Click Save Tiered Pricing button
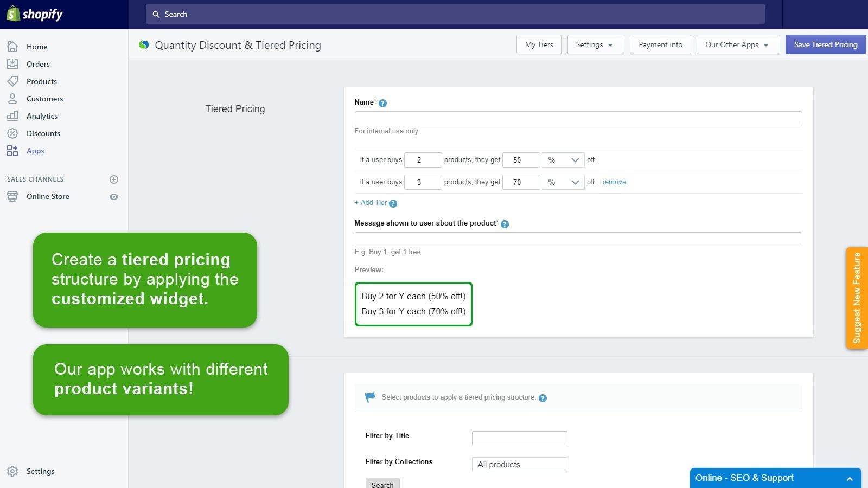Image resolution: width=868 pixels, height=488 pixels. click(x=826, y=44)
